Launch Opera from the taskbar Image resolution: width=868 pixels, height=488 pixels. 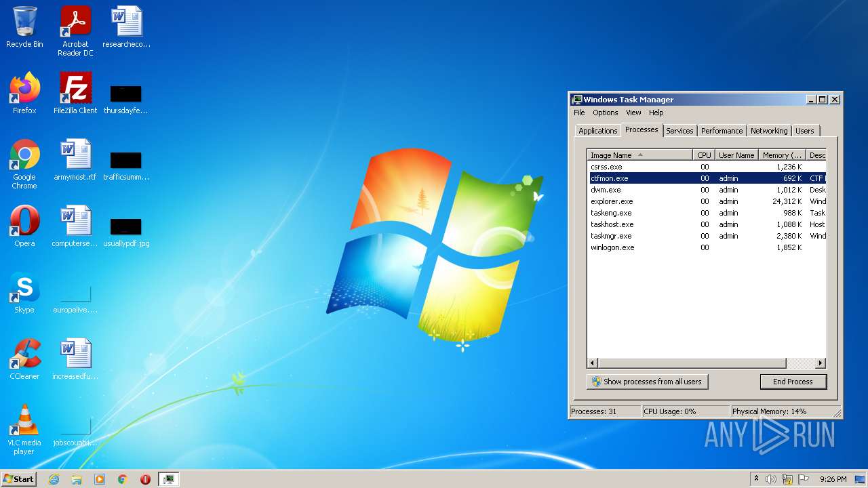145,479
